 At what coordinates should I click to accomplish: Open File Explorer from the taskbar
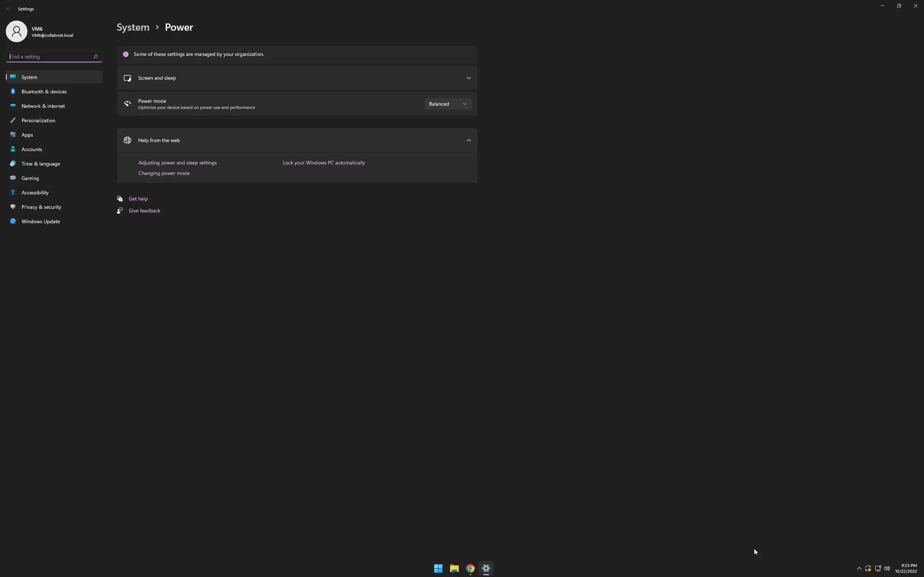(x=454, y=568)
